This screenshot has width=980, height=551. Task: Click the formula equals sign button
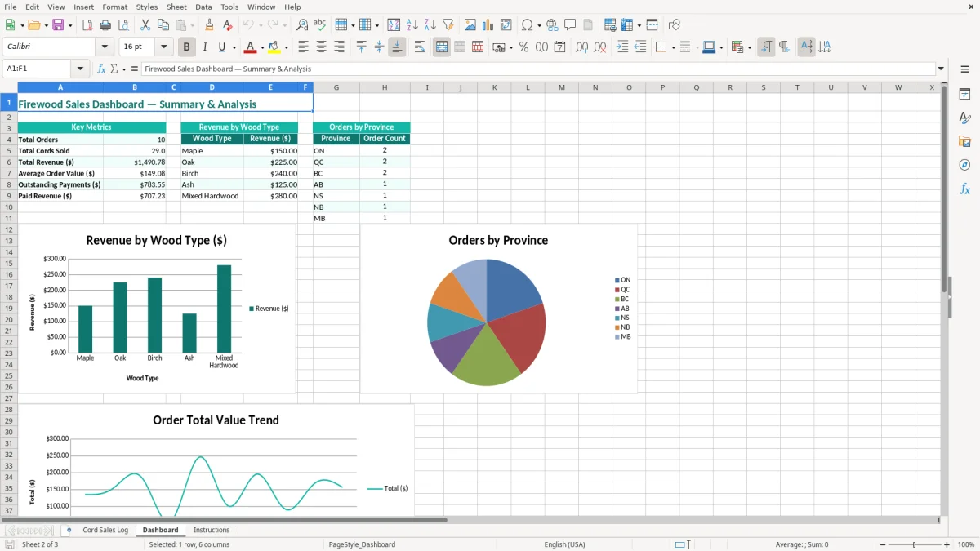point(135,69)
